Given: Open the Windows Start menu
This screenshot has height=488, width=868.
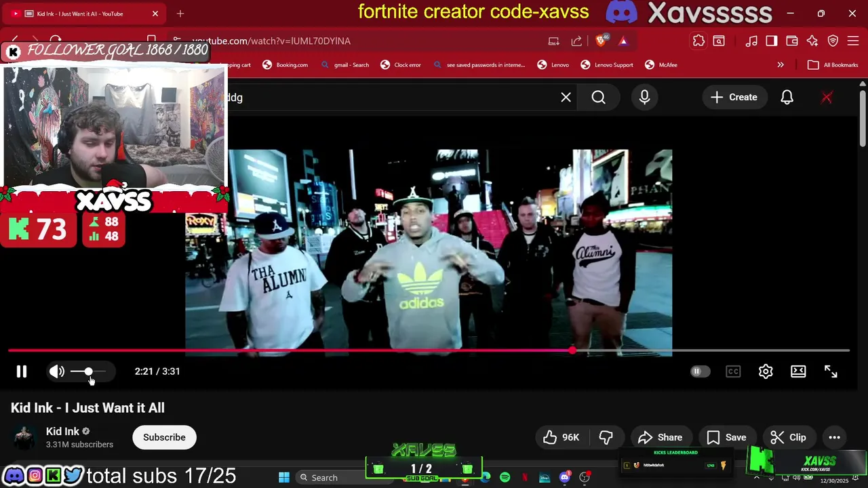Looking at the screenshot, I should [x=284, y=478].
